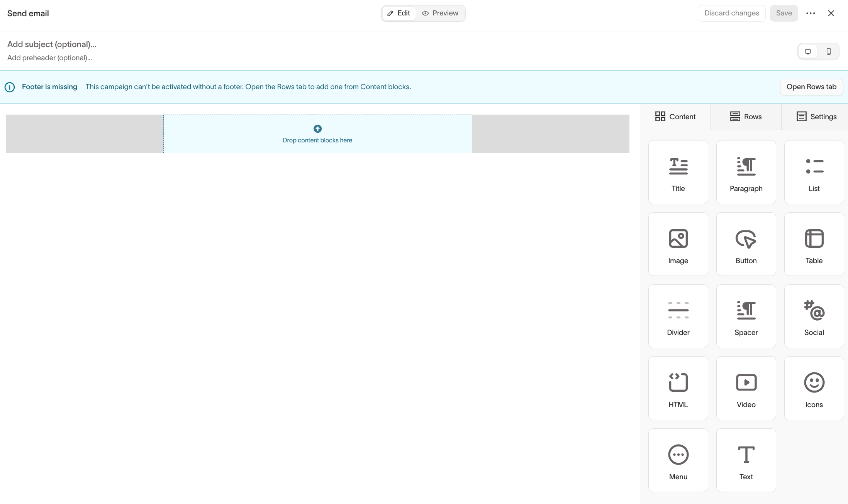Viewport: 848px width, 504px height.
Task: Click the 'Footer is missing' heading text
Action: click(x=49, y=87)
